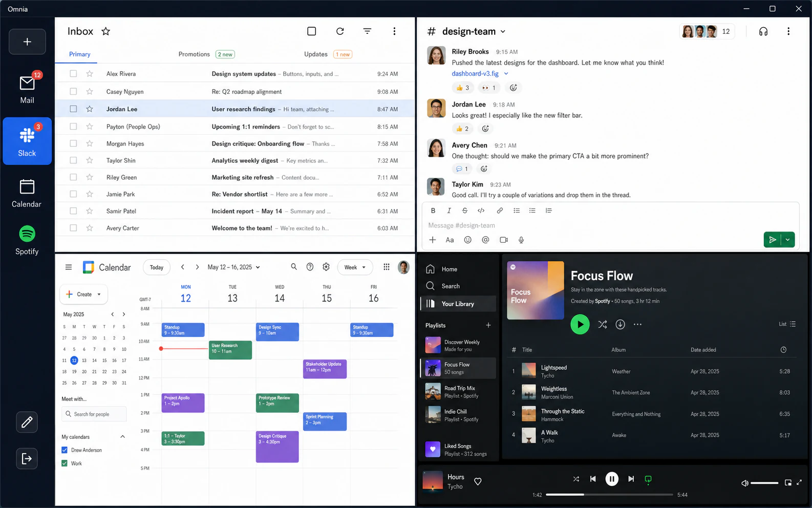Adjust the Spotify volume slider

click(764, 483)
